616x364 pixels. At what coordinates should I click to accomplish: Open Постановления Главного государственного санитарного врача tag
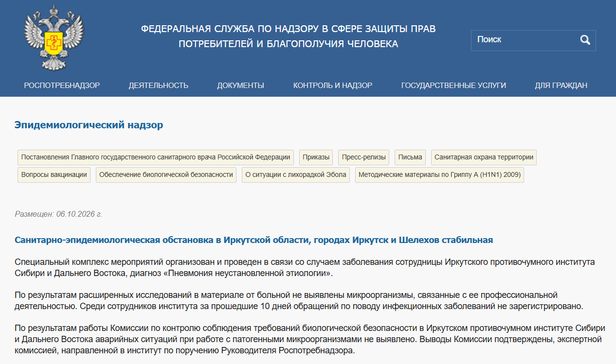156,157
